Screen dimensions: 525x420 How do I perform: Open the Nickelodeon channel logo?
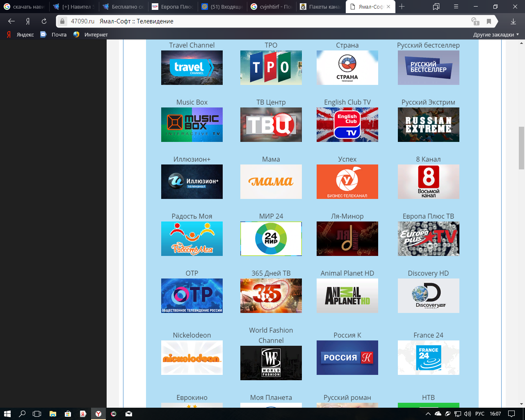(x=192, y=358)
